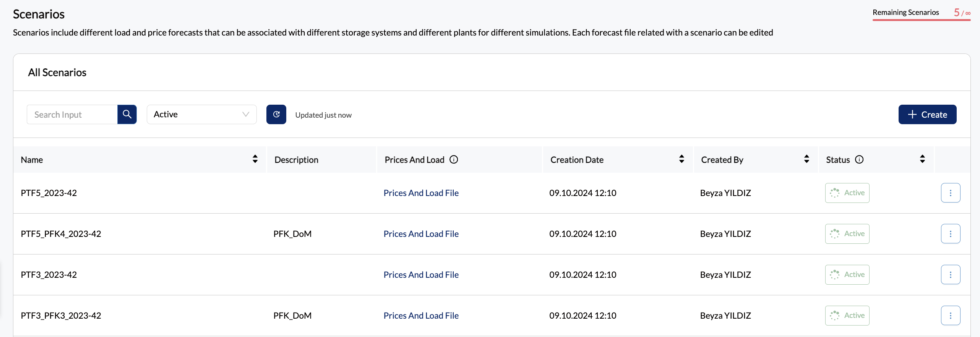The height and width of the screenshot is (337, 980).
Task: Open the info icon beside Prices And Load
Action: point(454,160)
